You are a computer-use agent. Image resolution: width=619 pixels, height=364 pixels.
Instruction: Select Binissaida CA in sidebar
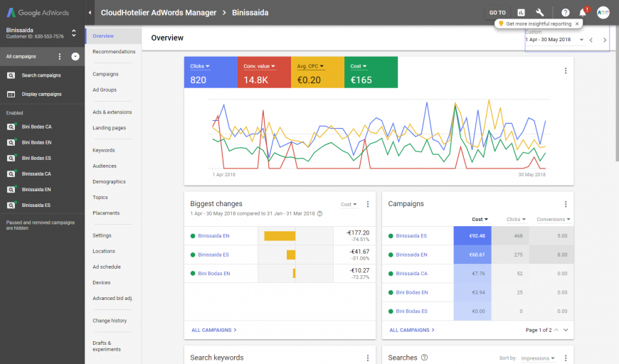(x=36, y=174)
